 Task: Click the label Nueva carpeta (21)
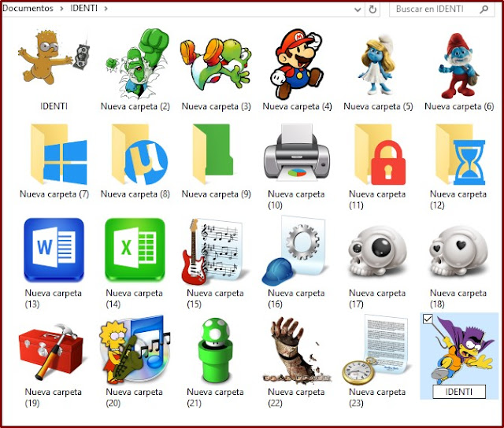point(215,397)
